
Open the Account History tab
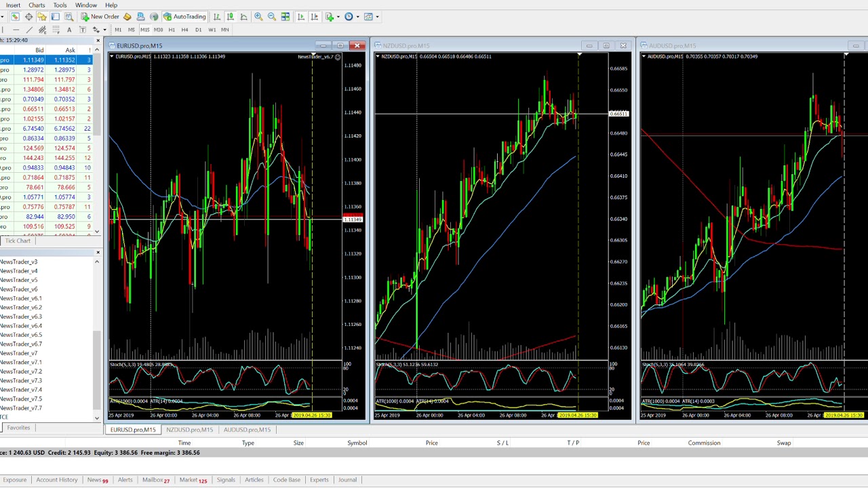(57, 480)
